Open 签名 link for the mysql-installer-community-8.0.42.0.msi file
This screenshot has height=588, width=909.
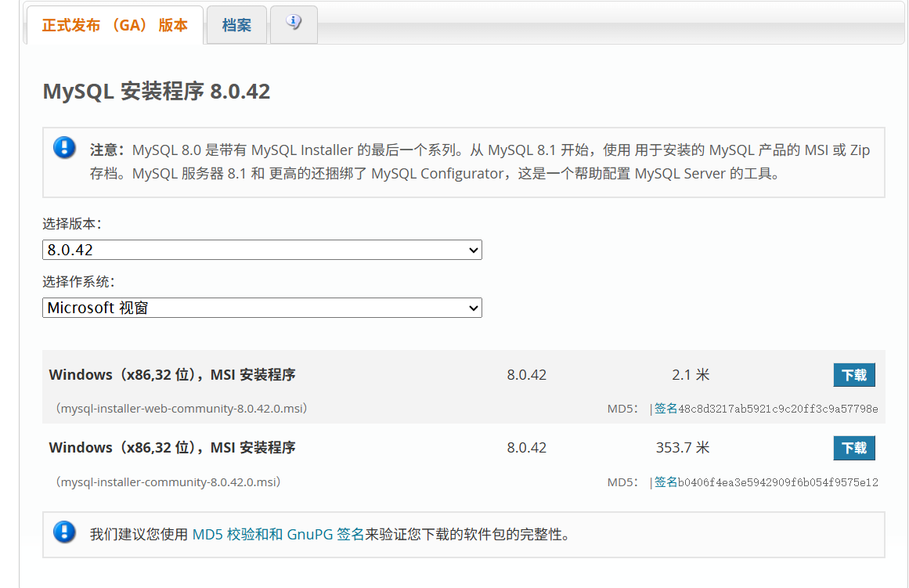[666, 482]
